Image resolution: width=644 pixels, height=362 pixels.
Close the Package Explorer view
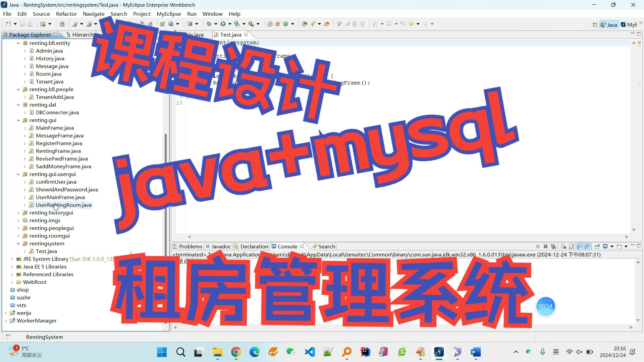[x=56, y=35]
